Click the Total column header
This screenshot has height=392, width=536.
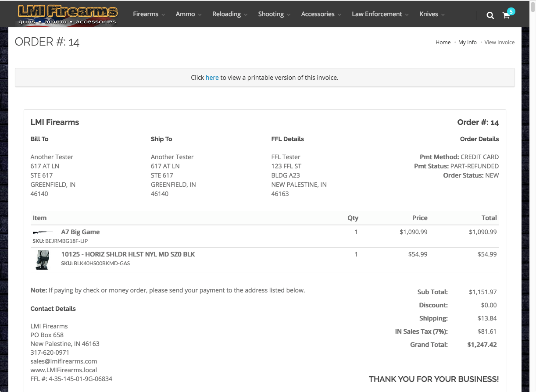[489, 218]
